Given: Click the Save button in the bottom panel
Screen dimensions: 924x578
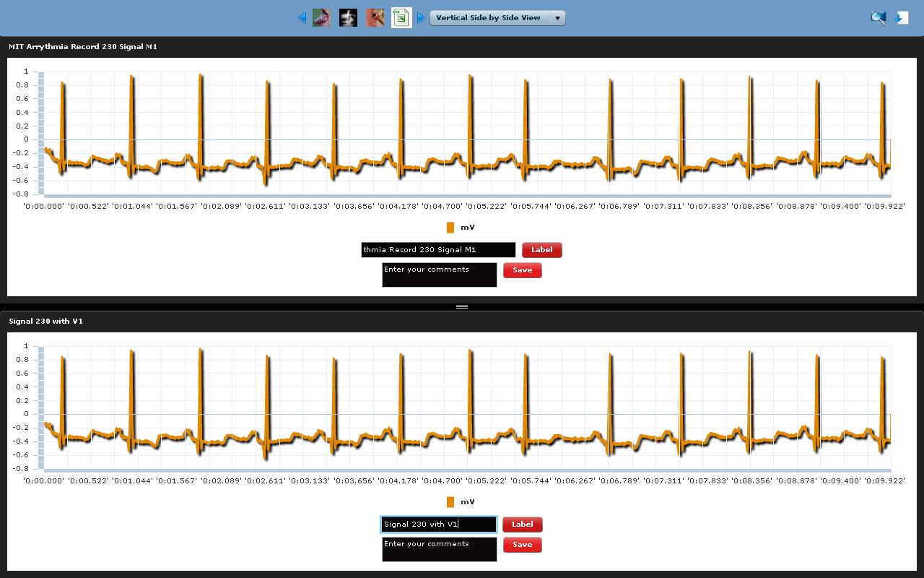Looking at the screenshot, I should pos(522,545).
